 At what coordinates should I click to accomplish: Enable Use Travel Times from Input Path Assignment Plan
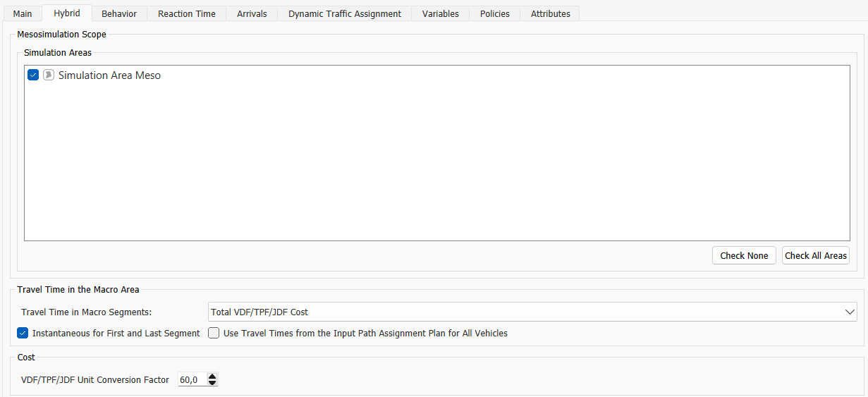pyautogui.click(x=214, y=333)
